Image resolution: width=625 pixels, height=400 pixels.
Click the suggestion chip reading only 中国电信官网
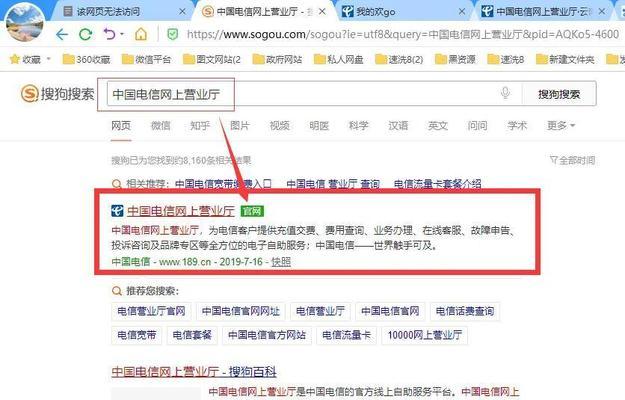(390, 311)
